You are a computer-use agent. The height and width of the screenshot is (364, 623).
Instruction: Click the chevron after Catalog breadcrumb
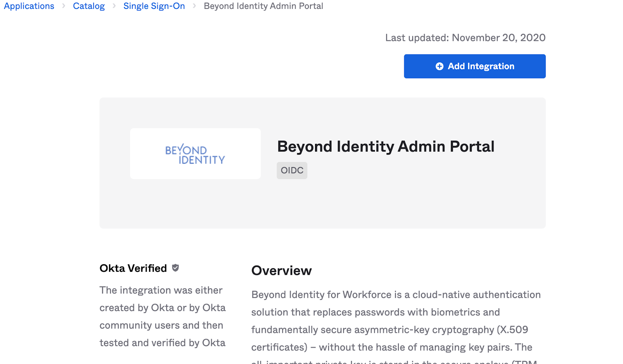coord(114,6)
